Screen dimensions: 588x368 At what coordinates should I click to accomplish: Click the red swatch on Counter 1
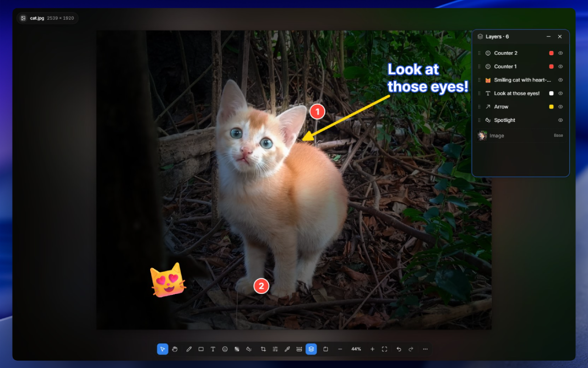coord(551,66)
